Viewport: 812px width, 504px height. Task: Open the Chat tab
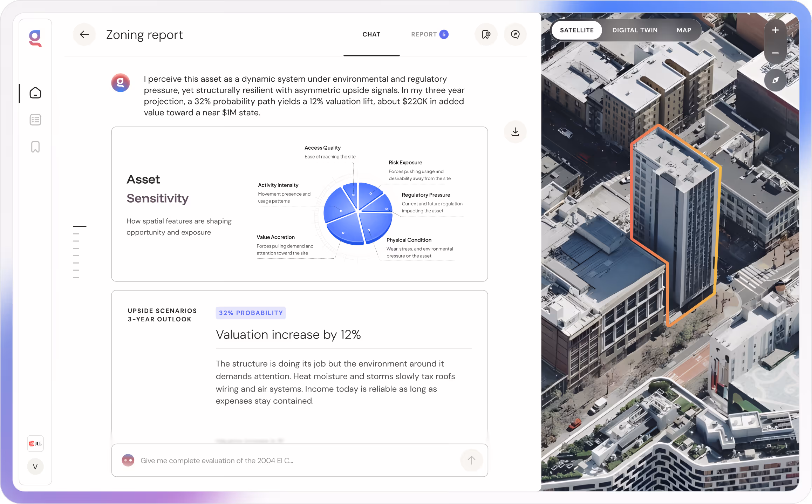click(x=371, y=34)
